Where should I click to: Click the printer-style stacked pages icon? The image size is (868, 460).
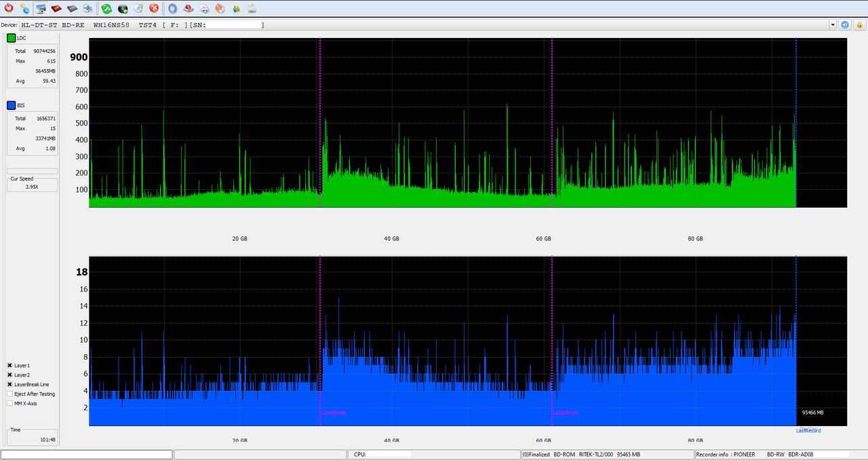click(88, 8)
